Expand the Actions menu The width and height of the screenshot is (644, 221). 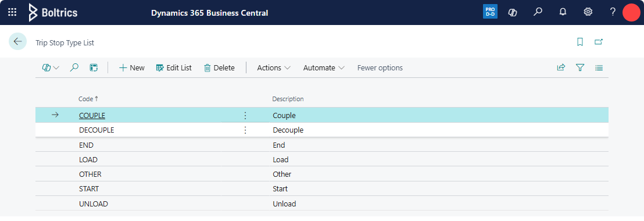point(274,68)
